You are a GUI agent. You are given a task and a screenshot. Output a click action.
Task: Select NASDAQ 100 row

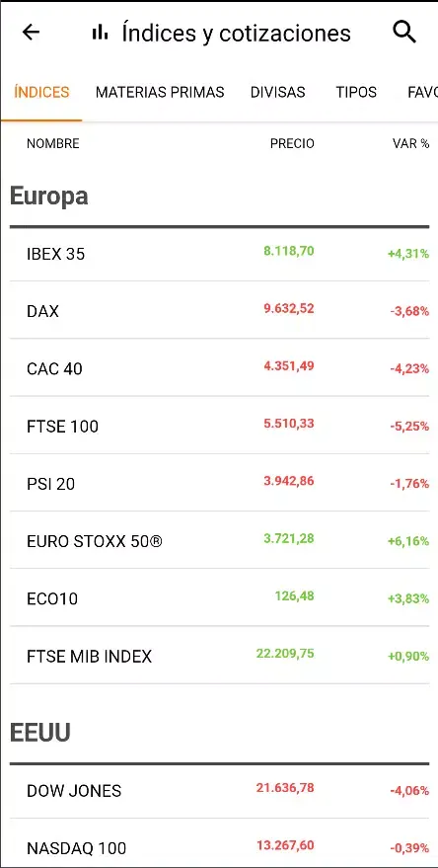(220, 847)
